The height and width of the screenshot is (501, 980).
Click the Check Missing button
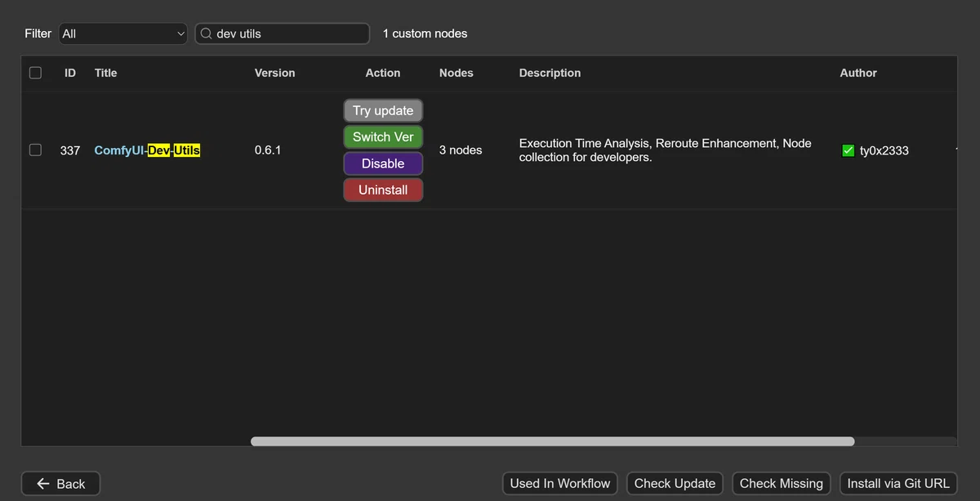(782, 483)
